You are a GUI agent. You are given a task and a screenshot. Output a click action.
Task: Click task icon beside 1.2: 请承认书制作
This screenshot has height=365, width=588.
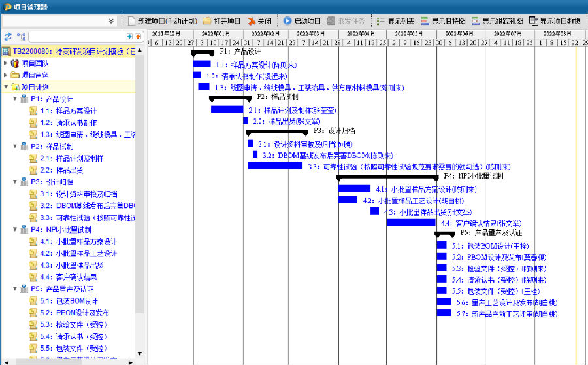click(x=33, y=122)
